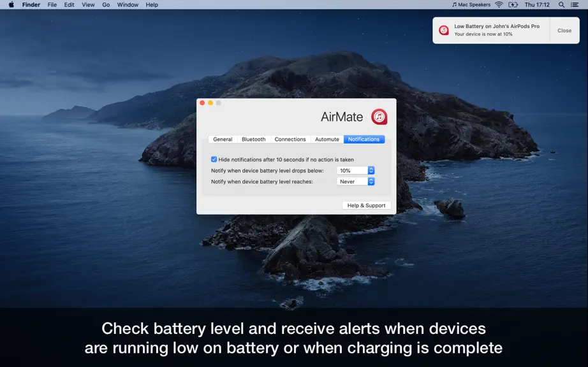
Task: Open the Wi-Fi status icon
Action: (499, 4)
